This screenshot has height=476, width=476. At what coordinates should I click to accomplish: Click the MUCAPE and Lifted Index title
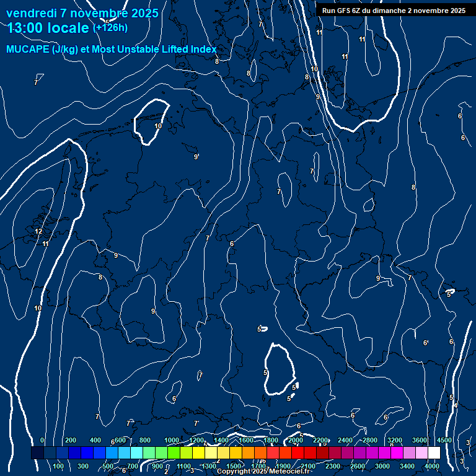point(112,50)
